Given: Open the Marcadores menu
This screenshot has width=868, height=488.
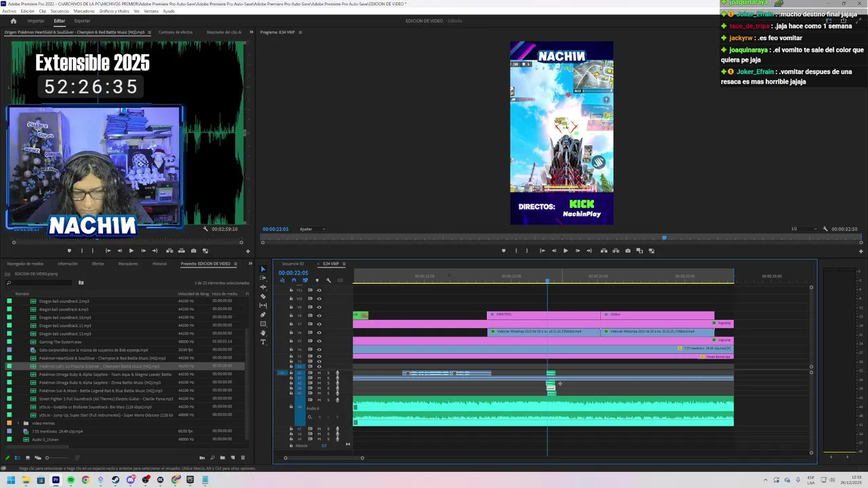Looking at the screenshot, I should click(84, 12).
